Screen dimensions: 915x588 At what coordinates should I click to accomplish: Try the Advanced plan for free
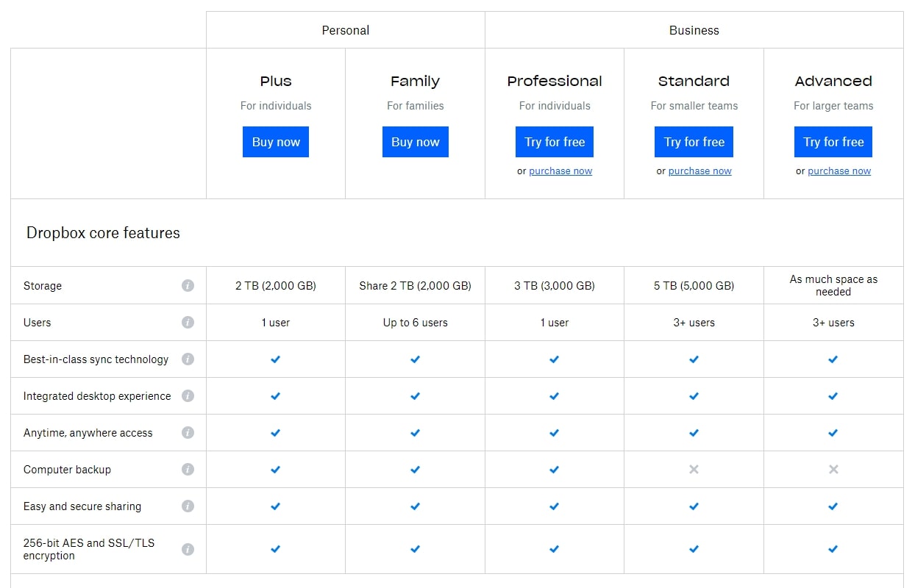[x=833, y=142]
